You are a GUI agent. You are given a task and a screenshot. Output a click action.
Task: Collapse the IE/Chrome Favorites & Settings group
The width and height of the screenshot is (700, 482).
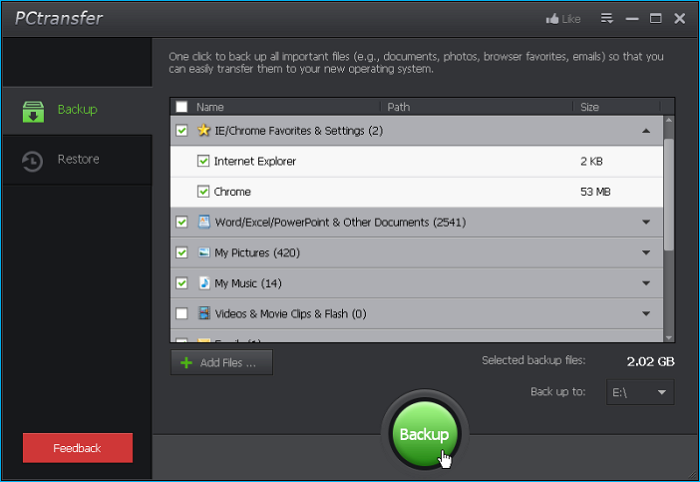646,131
